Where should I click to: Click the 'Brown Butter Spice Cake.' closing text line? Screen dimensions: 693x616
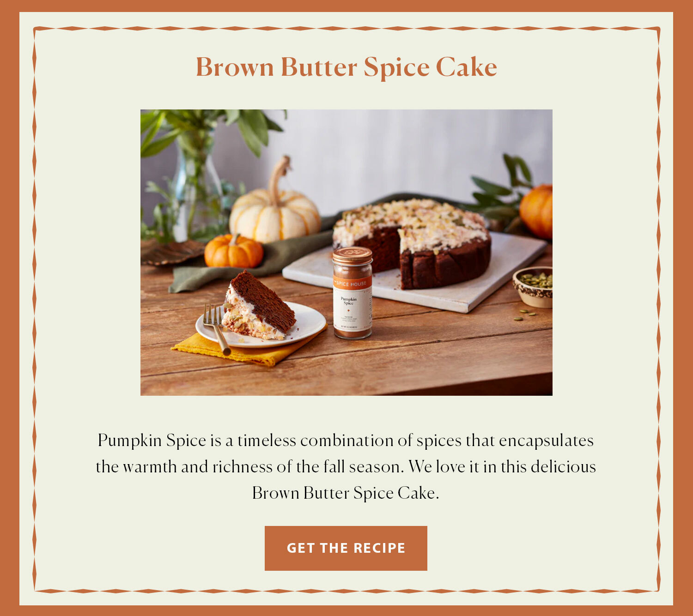coord(346,493)
